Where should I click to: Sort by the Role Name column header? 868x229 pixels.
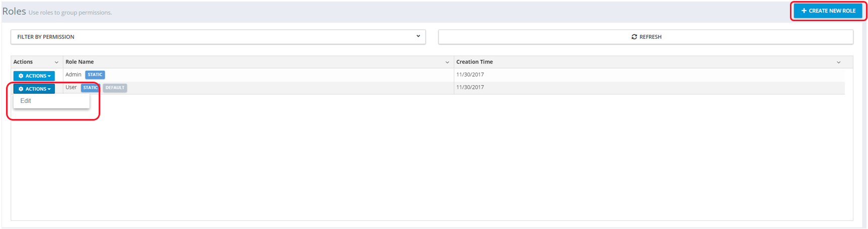[x=80, y=62]
